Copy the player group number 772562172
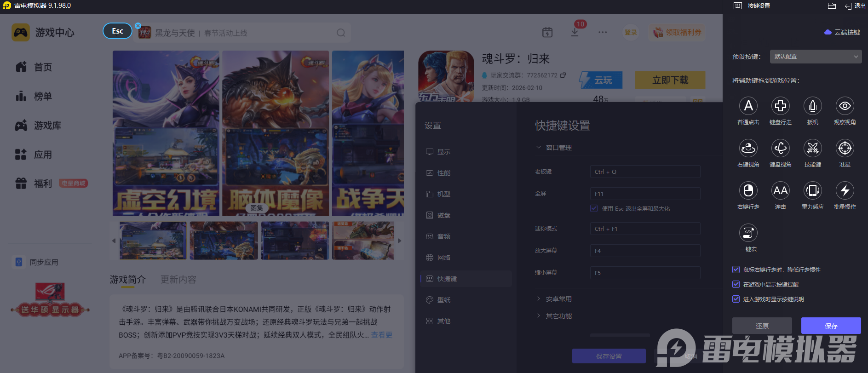This screenshot has height=373, width=868. point(563,75)
